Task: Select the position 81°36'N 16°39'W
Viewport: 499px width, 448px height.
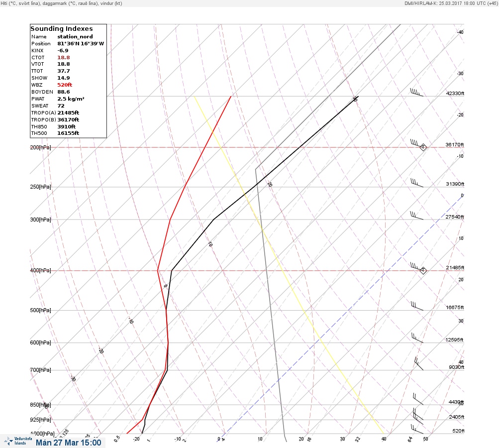Action: (81, 44)
